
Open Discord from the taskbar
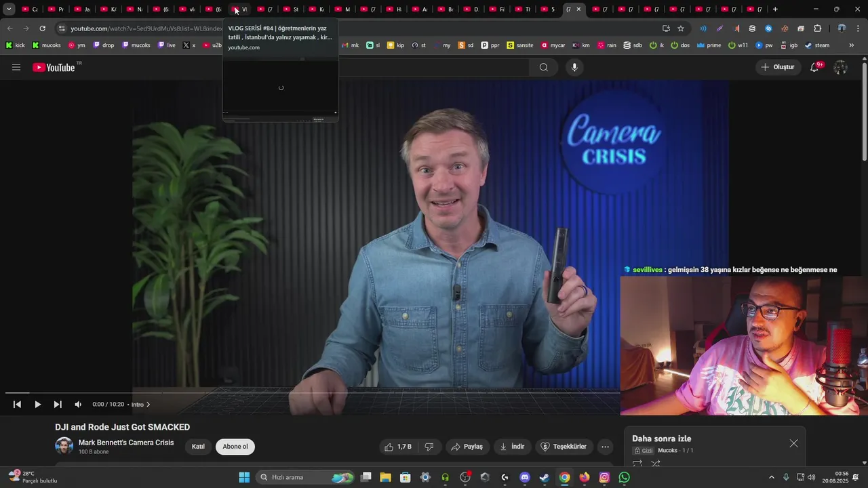(x=524, y=477)
